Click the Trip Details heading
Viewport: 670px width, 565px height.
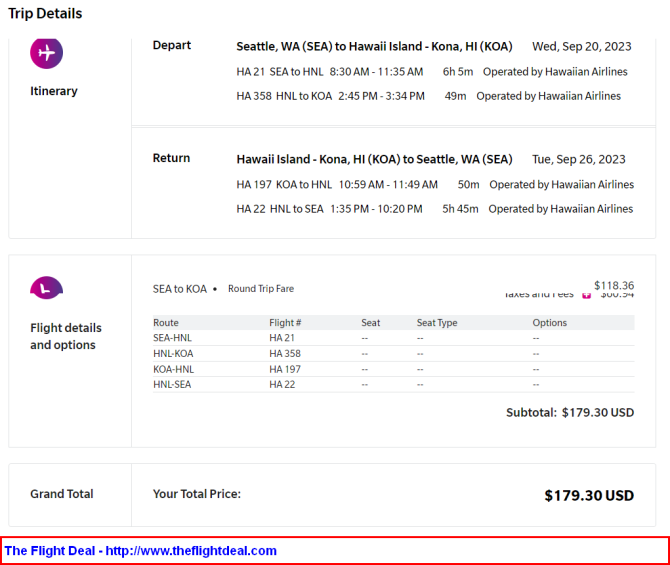tap(45, 13)
